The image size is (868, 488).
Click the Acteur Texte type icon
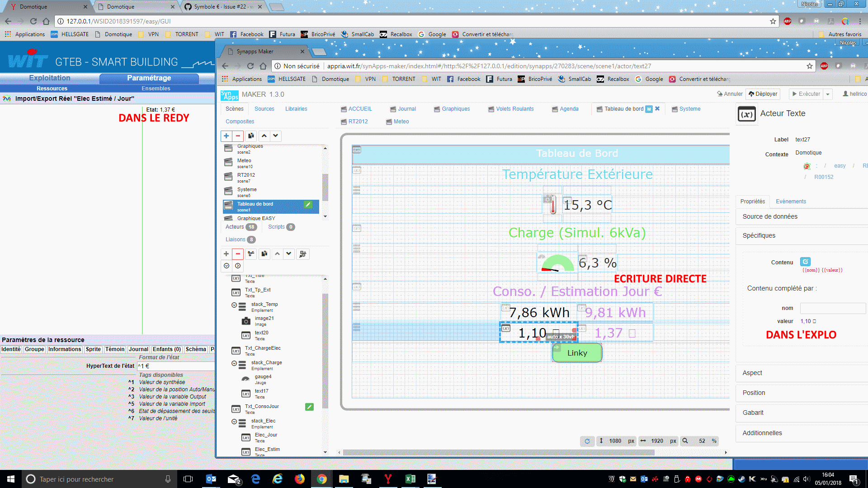(746, 114)
